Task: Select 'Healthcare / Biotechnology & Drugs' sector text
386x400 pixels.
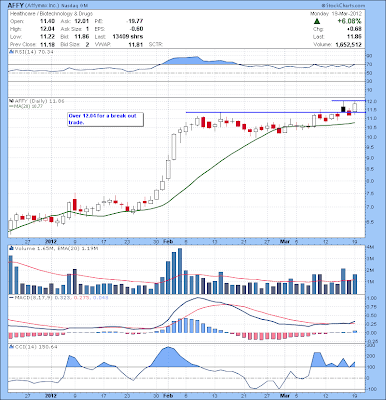Action: (x=51, y=14)
